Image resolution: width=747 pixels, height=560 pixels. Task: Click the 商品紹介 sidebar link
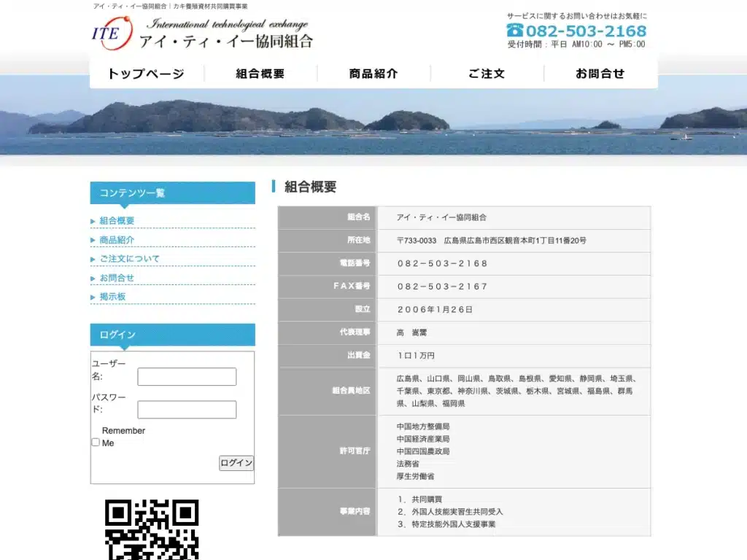tap(117, 240)
